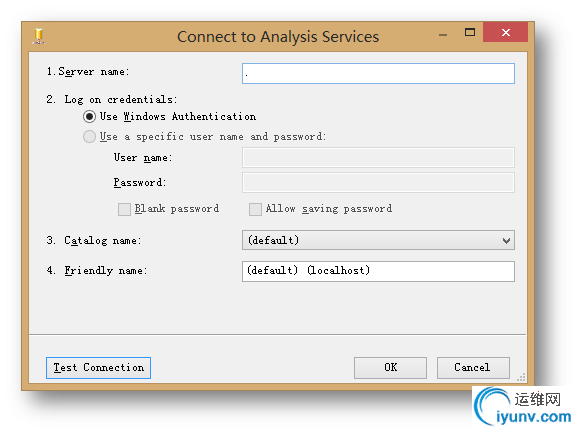Click the Test Connection button
577x433 pixels.
pyautogui.click(x=98, y=368)
